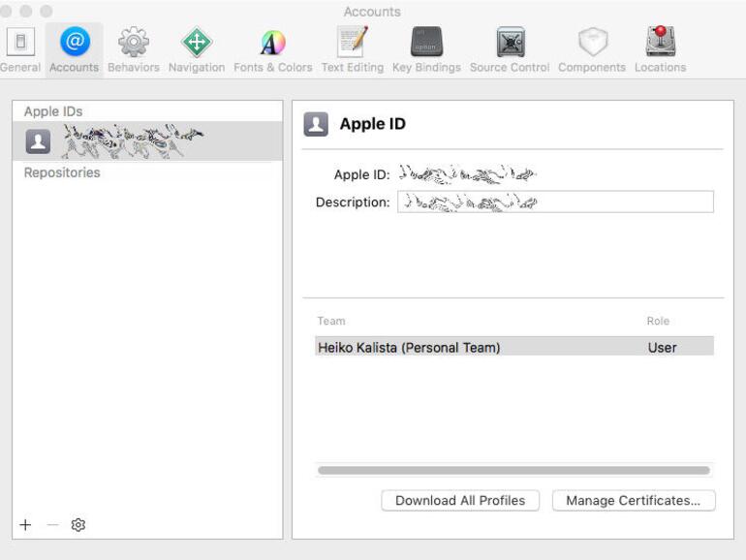Open the General preferences pane
Image resolution: width=746 pixels, height=560 pixels.
point(20,50)
